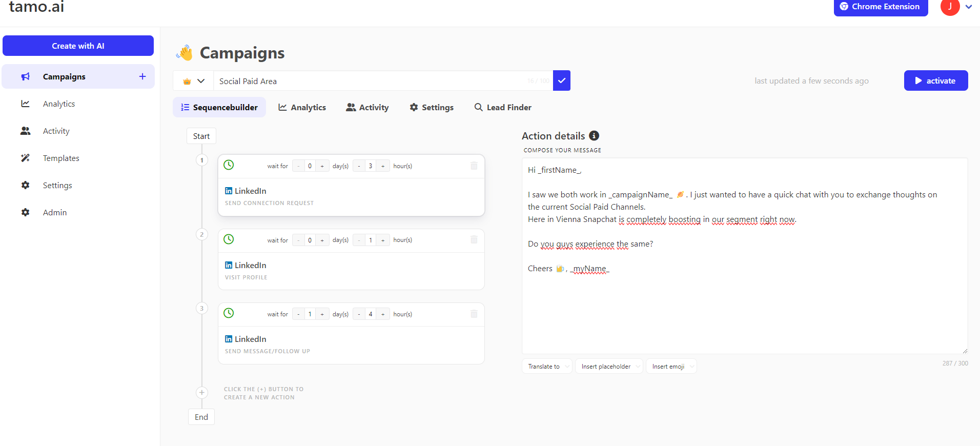Expand the crown campaign type dropdown
Viewport: 980px width, 446px height.
194,81
